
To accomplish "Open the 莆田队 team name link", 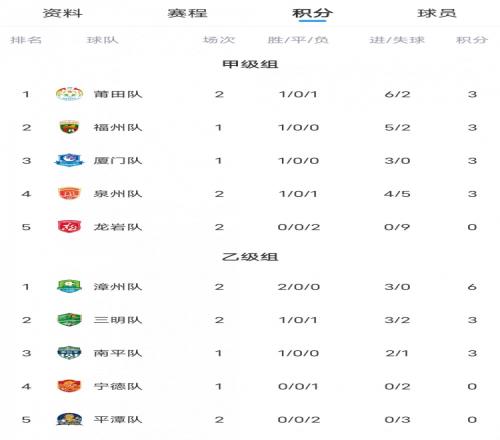I will [x=118, y=94].
